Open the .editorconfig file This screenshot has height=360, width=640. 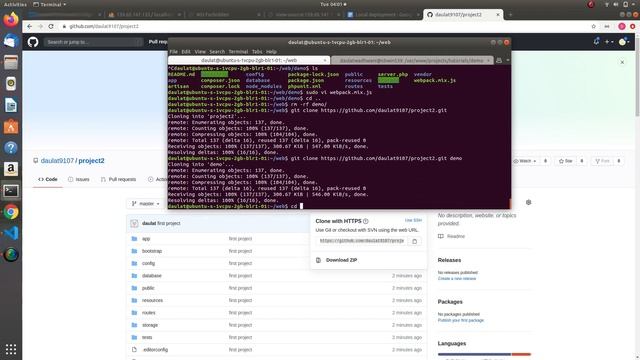155,350
